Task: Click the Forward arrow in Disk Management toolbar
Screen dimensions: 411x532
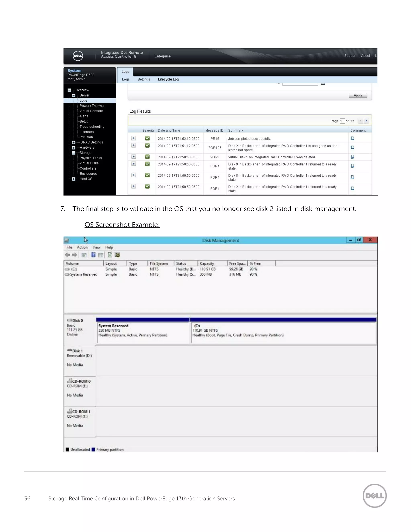Action: [x=74, y=255]
